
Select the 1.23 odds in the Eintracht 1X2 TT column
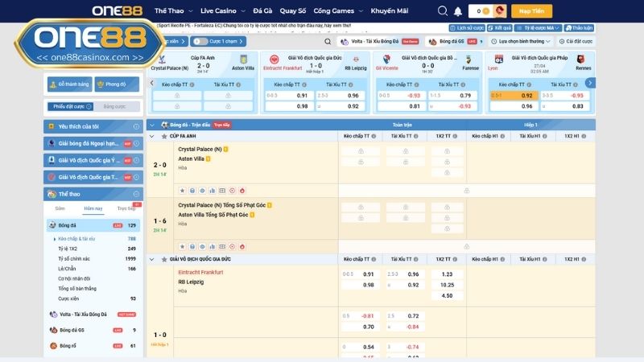click(x=448, y=274)
